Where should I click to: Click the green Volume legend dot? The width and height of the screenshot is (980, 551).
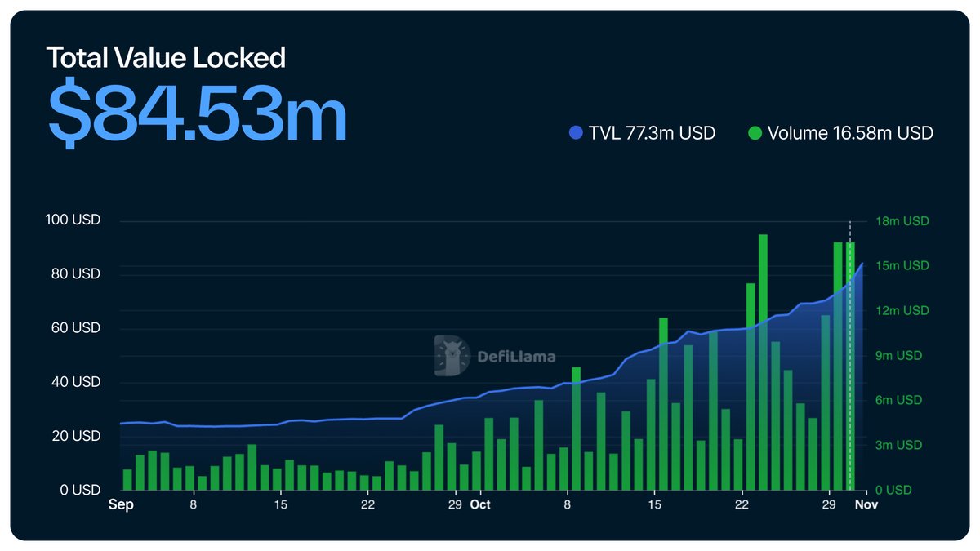pyautogui.click(x=756, y=132)
